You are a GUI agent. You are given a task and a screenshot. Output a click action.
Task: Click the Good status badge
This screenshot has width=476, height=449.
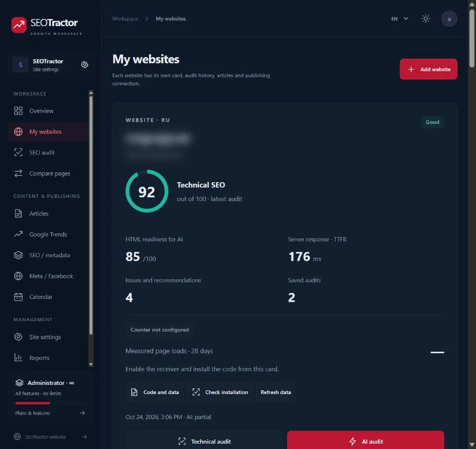point(432,122)
